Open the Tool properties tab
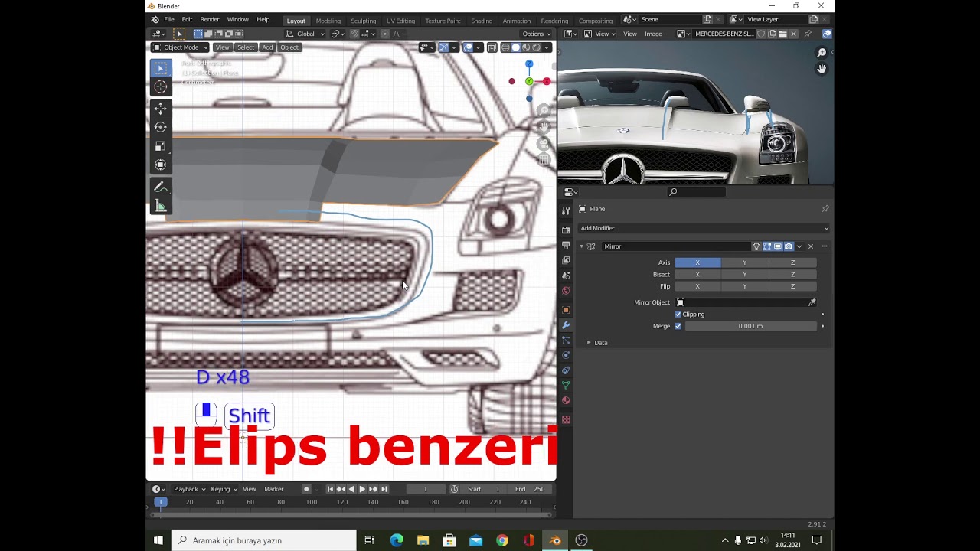The image size is (980, 551). tap(566, 210)
